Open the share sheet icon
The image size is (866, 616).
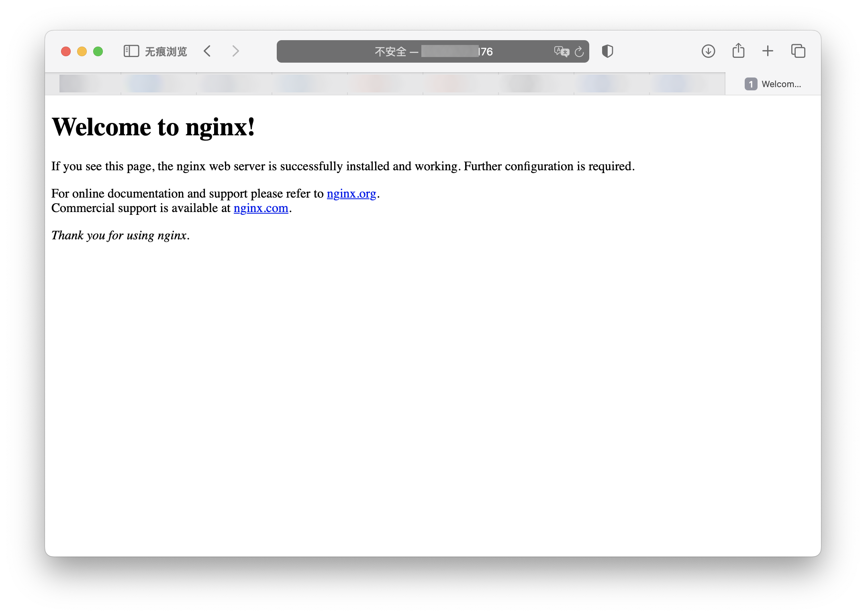738,51
